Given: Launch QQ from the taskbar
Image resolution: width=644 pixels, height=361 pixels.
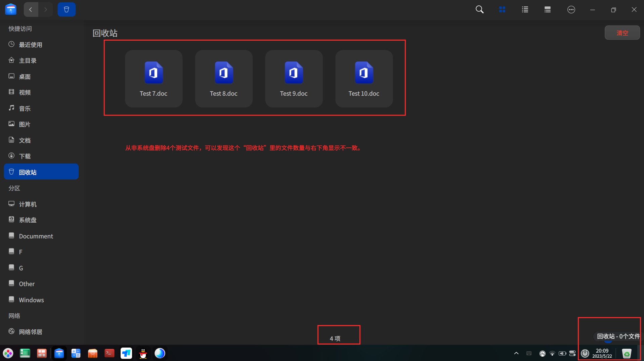Looking at the screenshot, I should [143, 353].
